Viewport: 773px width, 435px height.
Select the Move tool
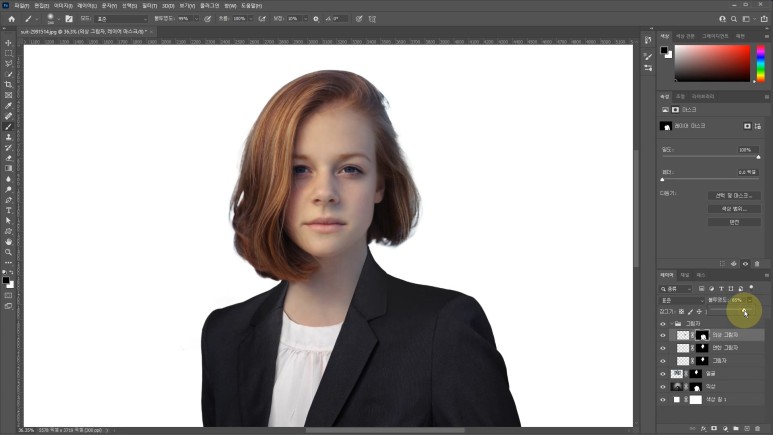click(8, 43)
